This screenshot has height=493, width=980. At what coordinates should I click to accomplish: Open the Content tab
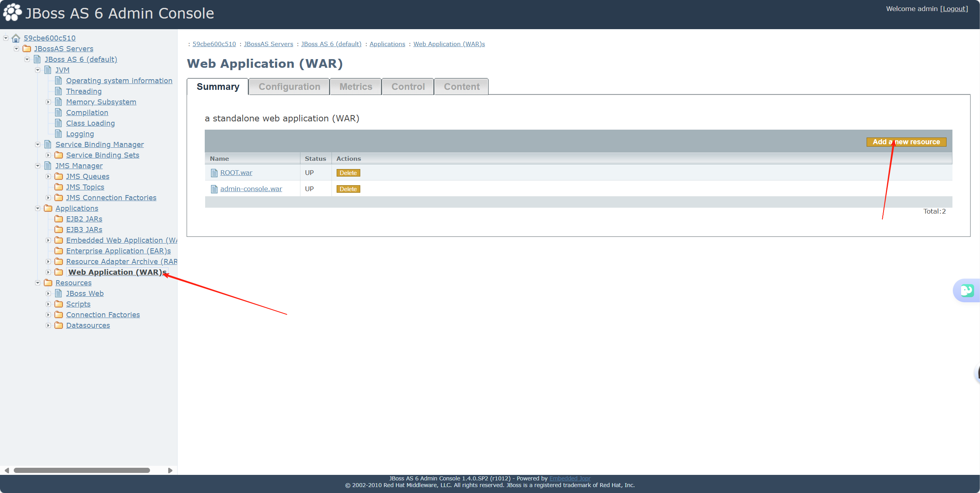tap(461, 87)
